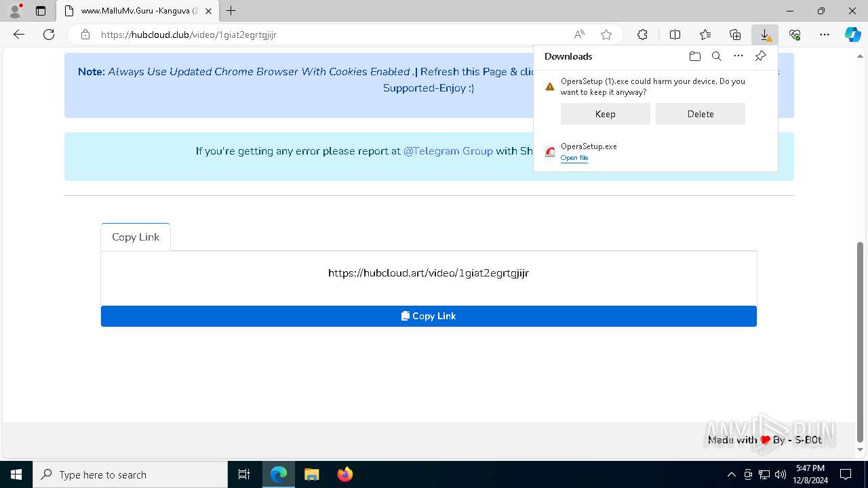Click the address bar URL
The image size is (868, 488).
pos(189,35)
